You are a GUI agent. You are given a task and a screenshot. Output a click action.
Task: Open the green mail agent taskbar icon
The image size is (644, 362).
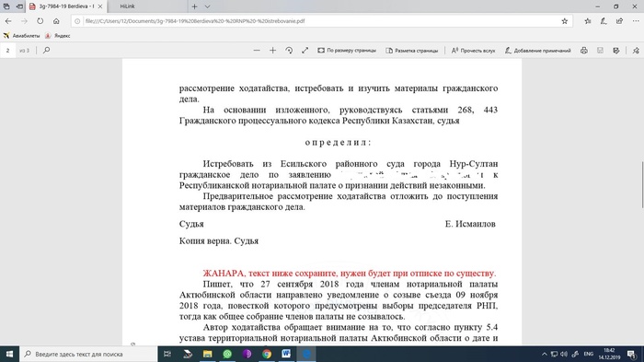tap(227, 354)
